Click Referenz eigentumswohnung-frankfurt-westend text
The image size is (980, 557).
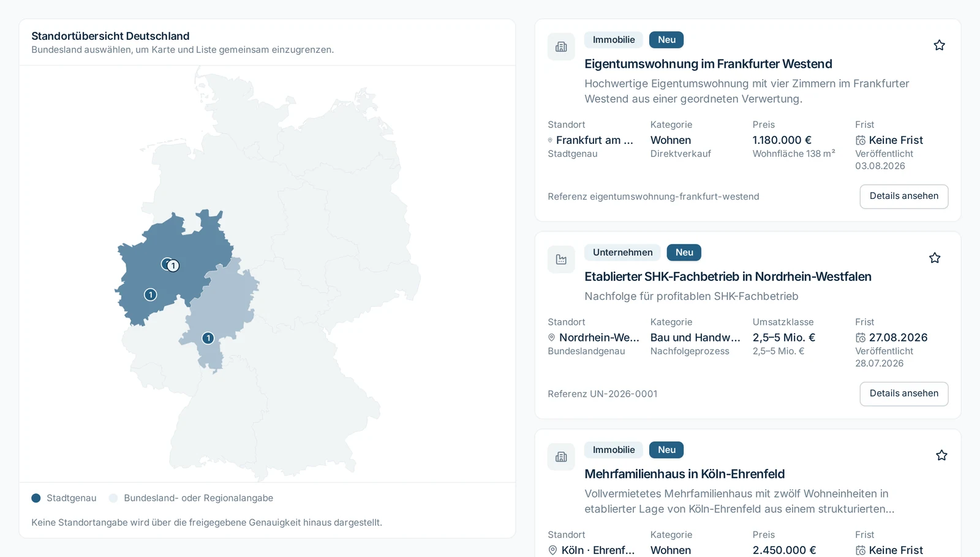click(654, 196)
